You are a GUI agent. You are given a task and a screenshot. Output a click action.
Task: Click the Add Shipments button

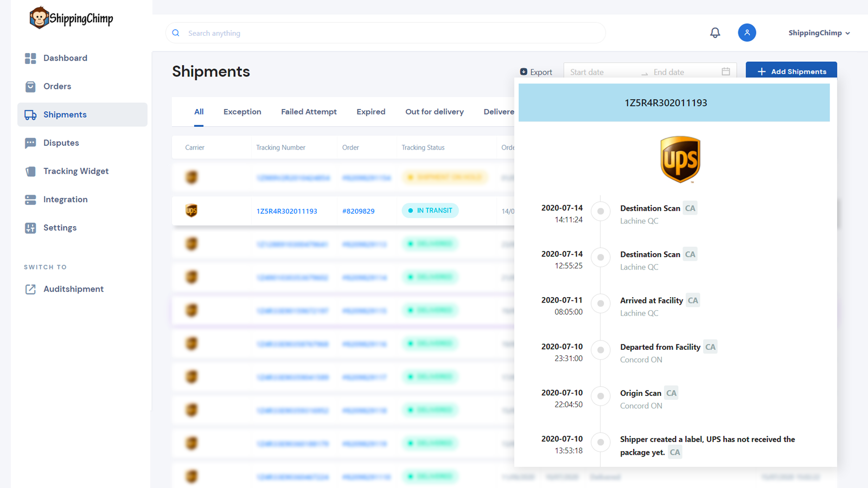point(792,71)
